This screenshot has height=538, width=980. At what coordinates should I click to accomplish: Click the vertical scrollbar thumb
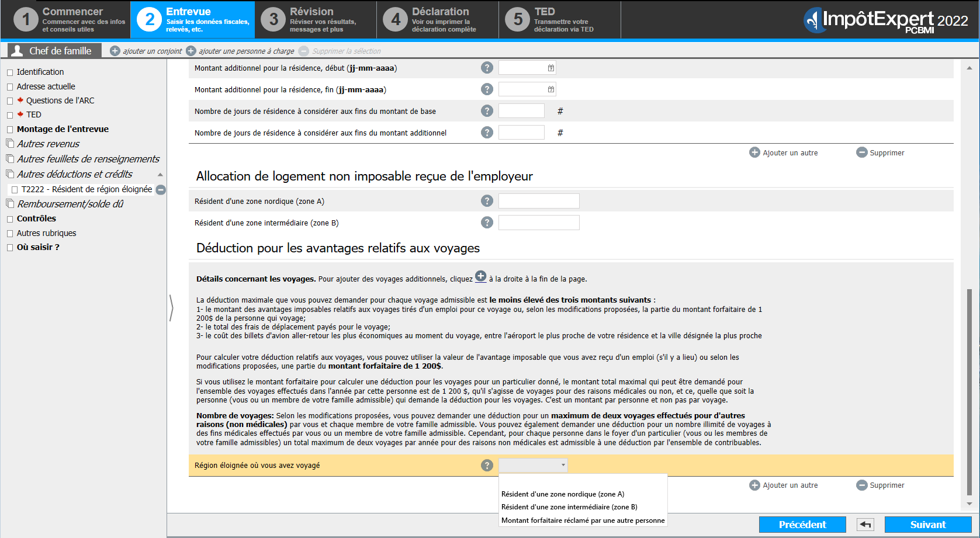click(x=969, y=391)
